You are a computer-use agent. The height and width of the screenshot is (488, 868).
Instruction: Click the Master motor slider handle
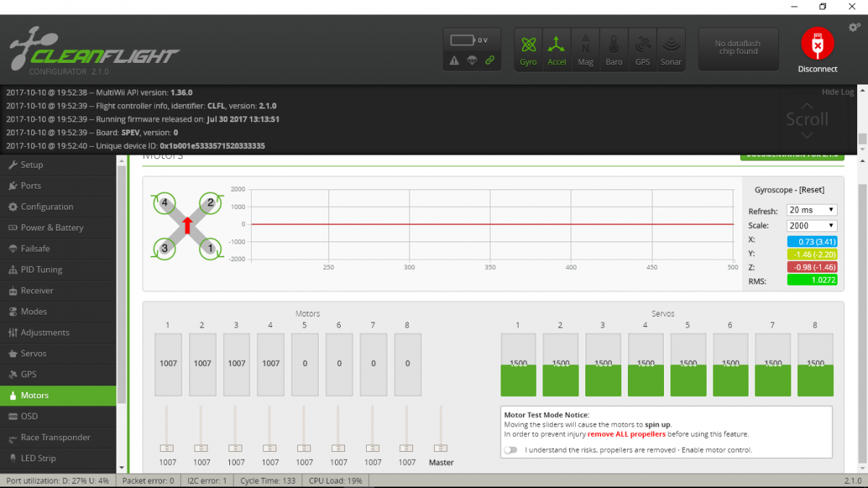pyautogui.click(x=441, y=448)
